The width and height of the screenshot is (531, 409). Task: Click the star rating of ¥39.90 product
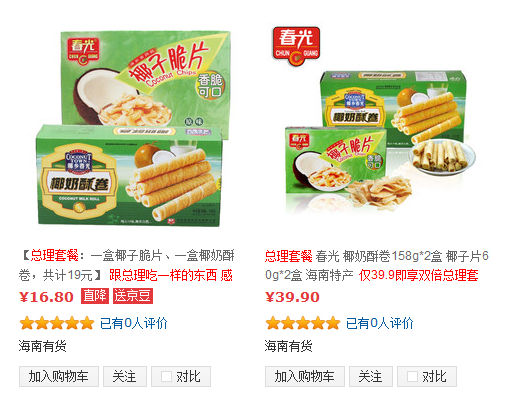point(303,323)
